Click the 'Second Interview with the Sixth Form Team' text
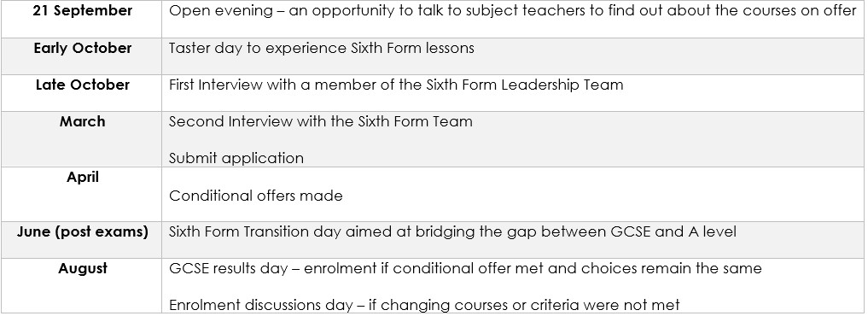The height and width of the screenshot is (316, 868). point(321,121)
